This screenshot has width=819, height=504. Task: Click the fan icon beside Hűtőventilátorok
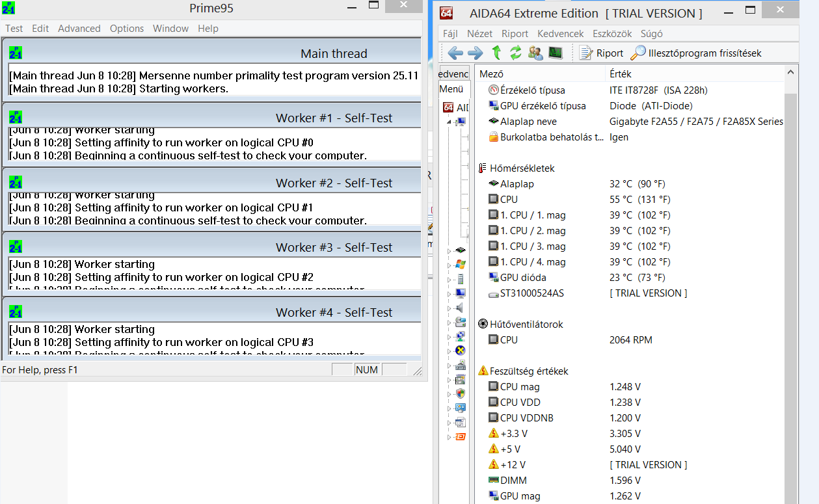click(483, 324)
